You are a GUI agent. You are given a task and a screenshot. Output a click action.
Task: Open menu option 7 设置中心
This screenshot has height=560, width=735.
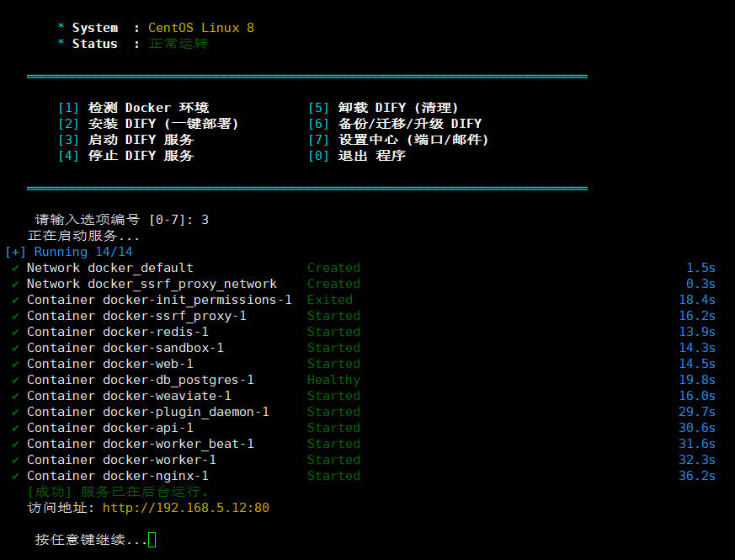pyautogui.click(x=398, y=140)
